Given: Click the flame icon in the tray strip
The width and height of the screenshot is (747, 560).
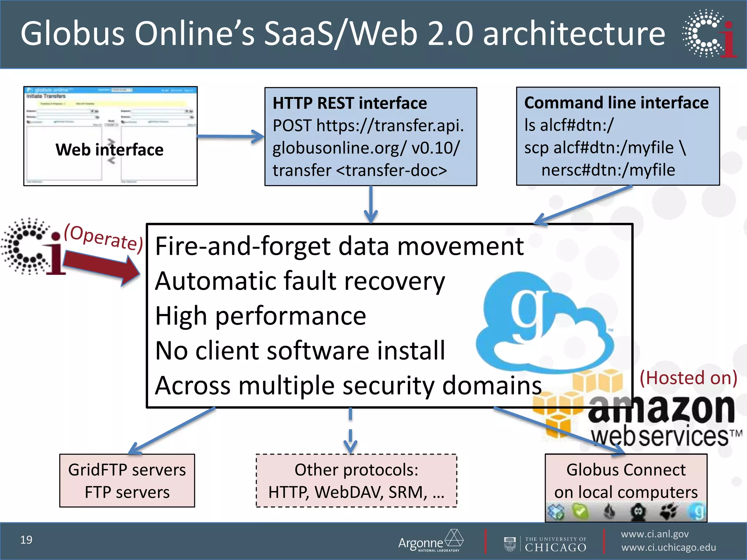Looking at the screenshot, I should 609,512.
